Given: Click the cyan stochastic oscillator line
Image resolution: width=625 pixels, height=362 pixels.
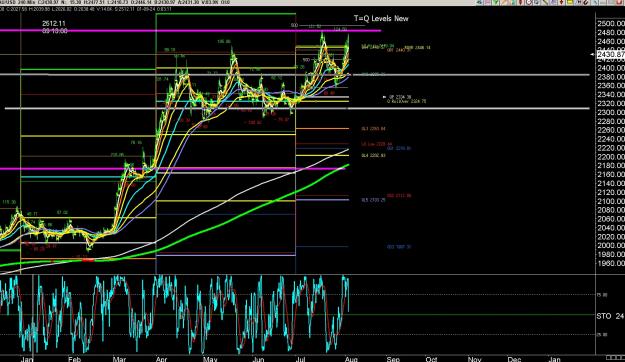Looking at the screenshot, I should pyautogui.click(x=175, y=314).
